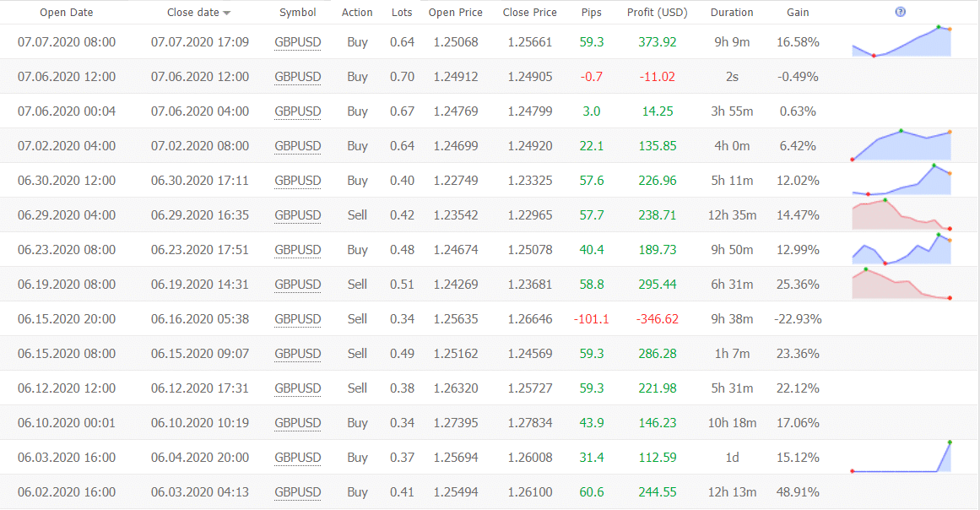
Task: Open GBPUSD link for 06.29.2020 04:00 trade
Action: coord(297,215)
